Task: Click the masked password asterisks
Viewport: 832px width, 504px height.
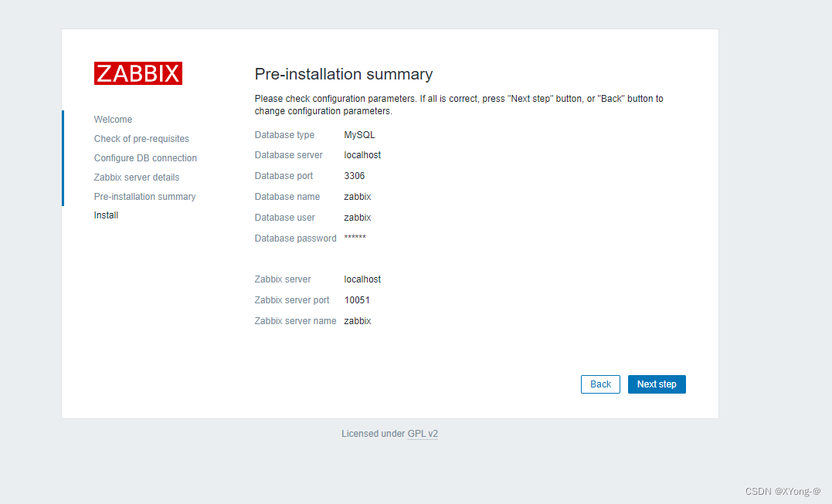Action: click(355, 237)
